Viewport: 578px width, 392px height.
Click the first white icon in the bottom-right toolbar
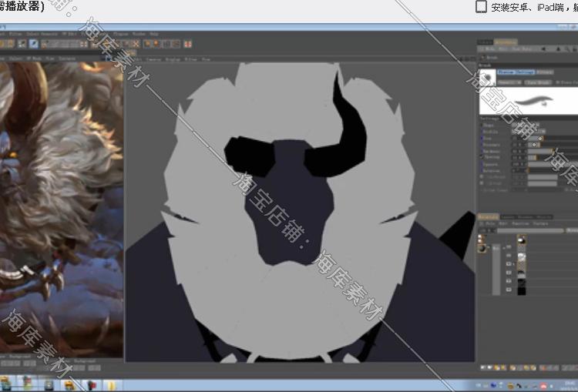(483, 367)
